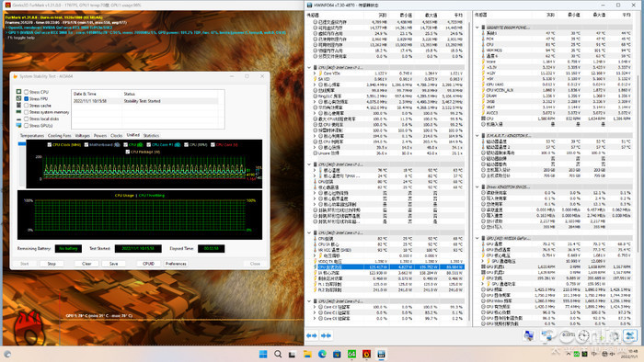Switch to the Temperatures tab
The width and height of the screenshot is (644, 362).
(31, 135)
